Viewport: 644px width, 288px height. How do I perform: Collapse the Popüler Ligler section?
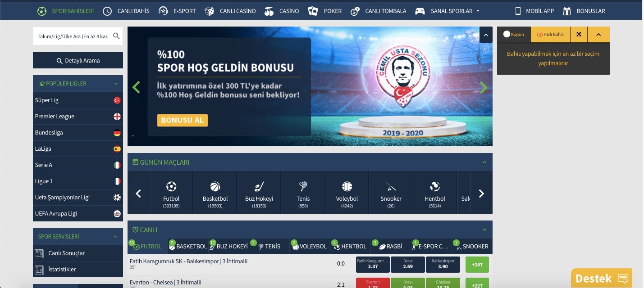(115, 84)
